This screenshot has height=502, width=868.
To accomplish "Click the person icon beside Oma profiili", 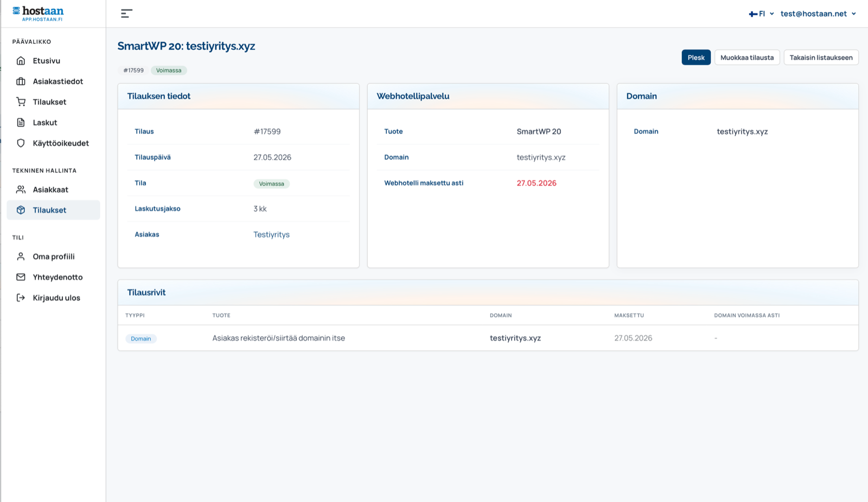I will pyautogui.click(x=21, y=256).
